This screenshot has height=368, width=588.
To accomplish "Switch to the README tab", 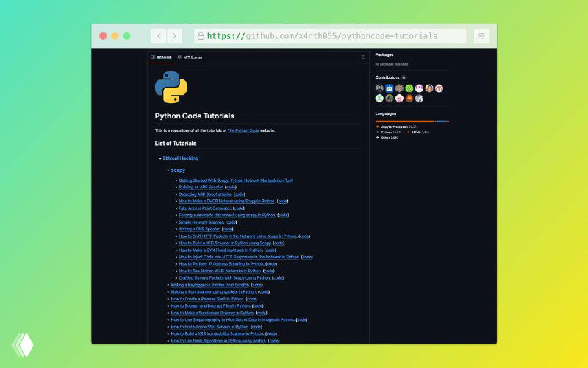I will click(x=161, y=57).
